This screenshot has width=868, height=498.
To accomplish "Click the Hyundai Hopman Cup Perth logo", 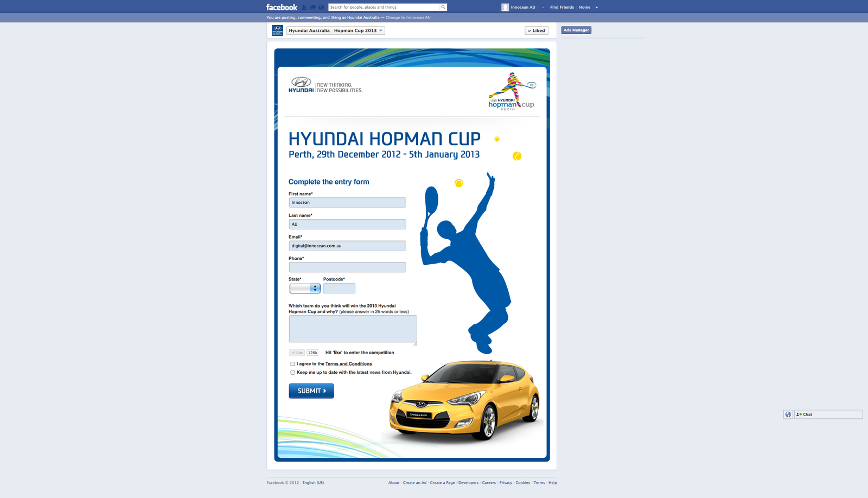I will [512, 91].
